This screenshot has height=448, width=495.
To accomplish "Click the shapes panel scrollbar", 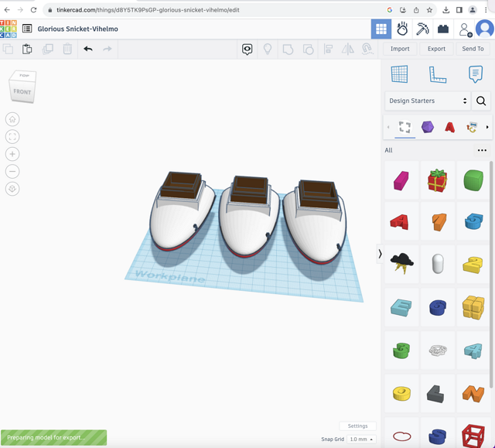I will coord(491,275).
